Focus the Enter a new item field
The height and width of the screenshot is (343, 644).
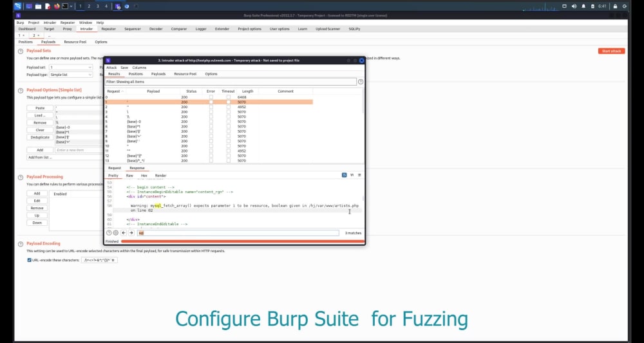[x=79, y=150]
